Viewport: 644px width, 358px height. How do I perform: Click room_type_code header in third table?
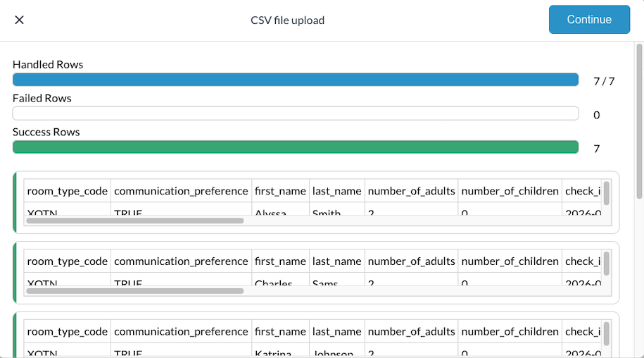68,332
